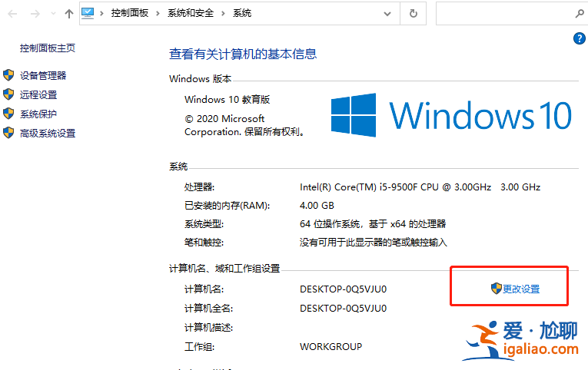Click the search magnifier icon
Viewport: 588px width, 370px height.
coord(580,14)
